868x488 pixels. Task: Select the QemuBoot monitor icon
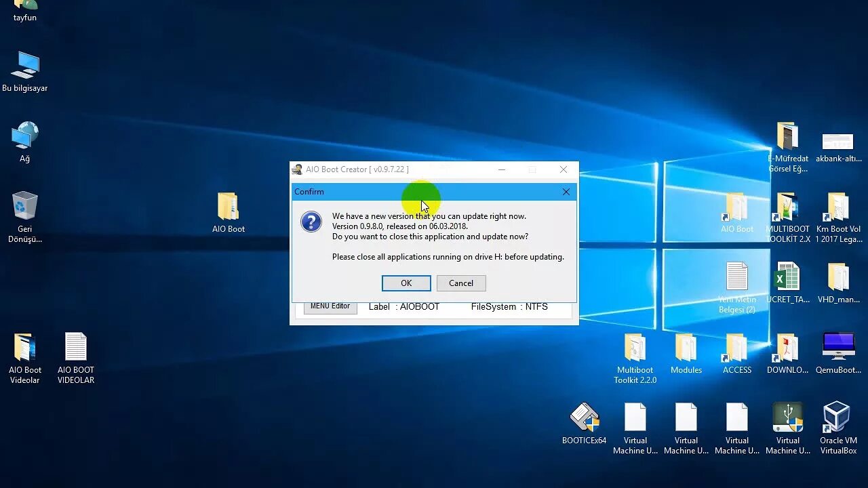839,354
